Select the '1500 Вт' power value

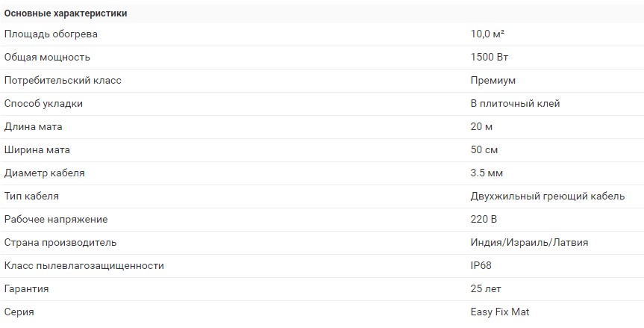[x=490, y=57]
